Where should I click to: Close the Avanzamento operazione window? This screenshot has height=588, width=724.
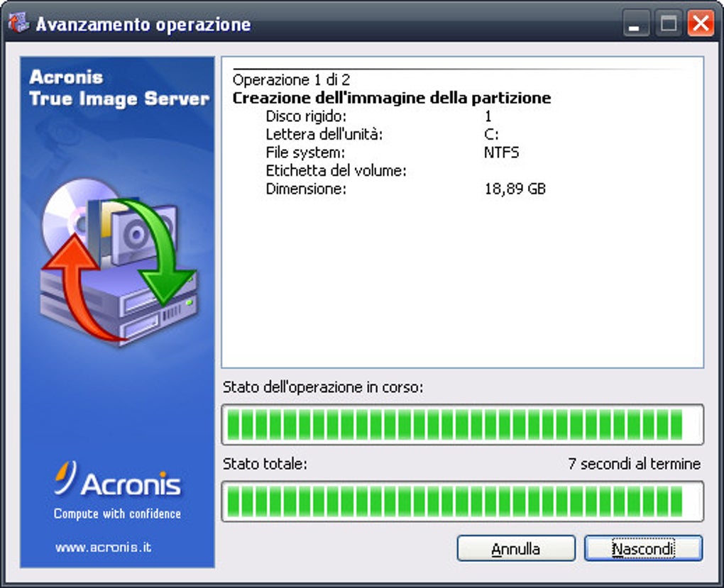point(701,23)
